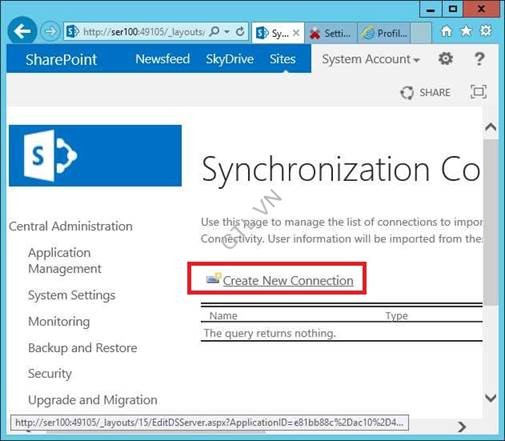
Task: Click the vertical scrollbar thumb
Action: (490, 222)
